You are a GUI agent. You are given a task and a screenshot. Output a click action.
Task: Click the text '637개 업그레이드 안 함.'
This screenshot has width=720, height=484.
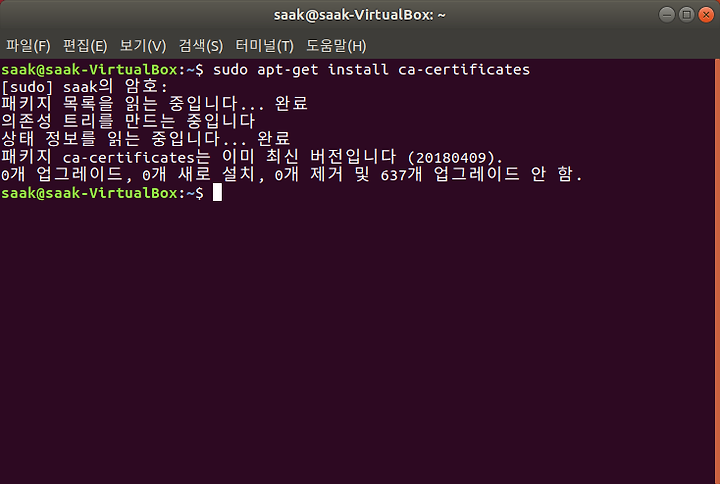482,174
